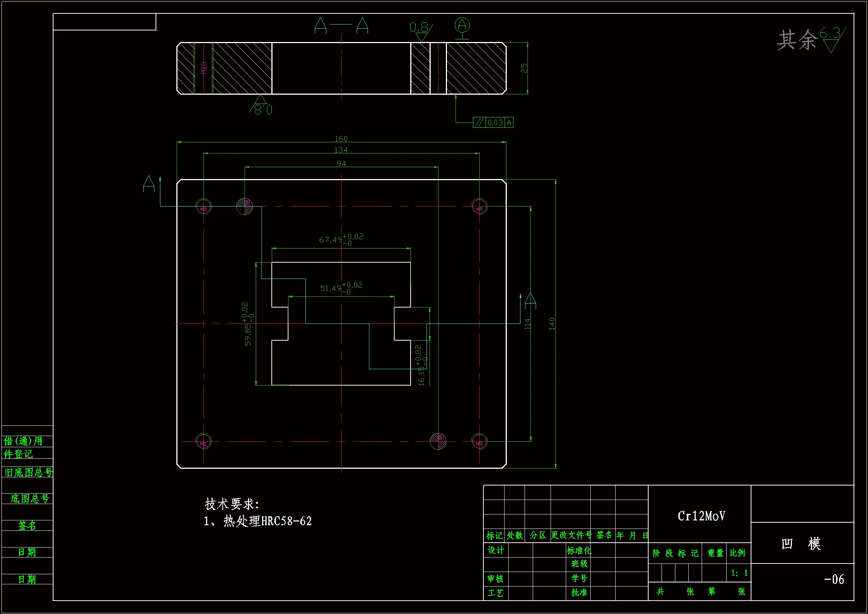Select the Cr12MoV material text
Viewport: 868px width, 614px height.
701,516
